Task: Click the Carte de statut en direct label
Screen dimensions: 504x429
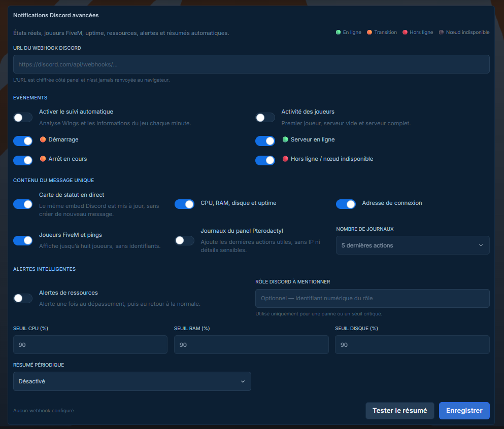Action: tap(72, 195)
